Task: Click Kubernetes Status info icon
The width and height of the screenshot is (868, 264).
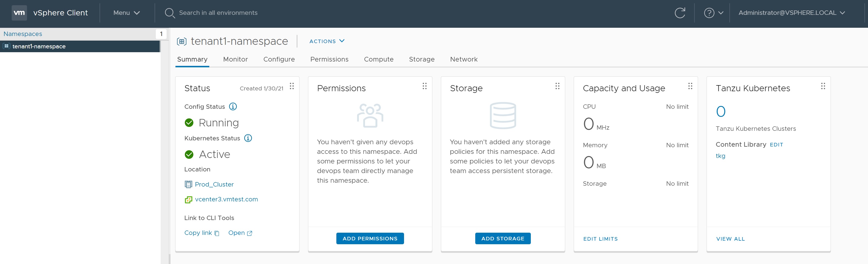Action: coord(248,138)
